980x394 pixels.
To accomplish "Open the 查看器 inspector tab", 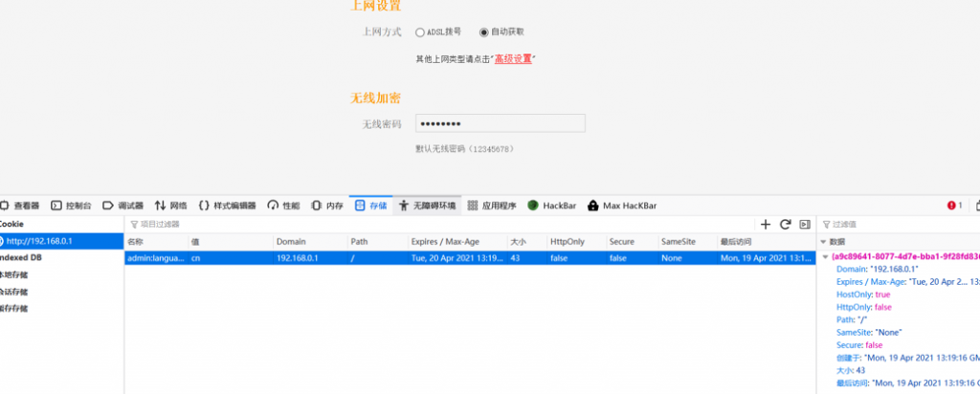I will click(20, 206).
